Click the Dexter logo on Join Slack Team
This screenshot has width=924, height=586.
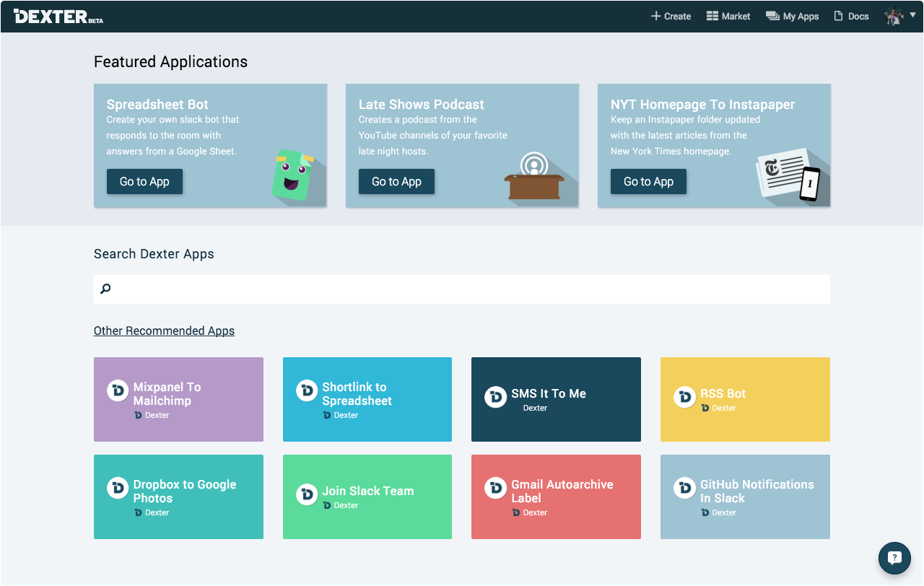307,494
